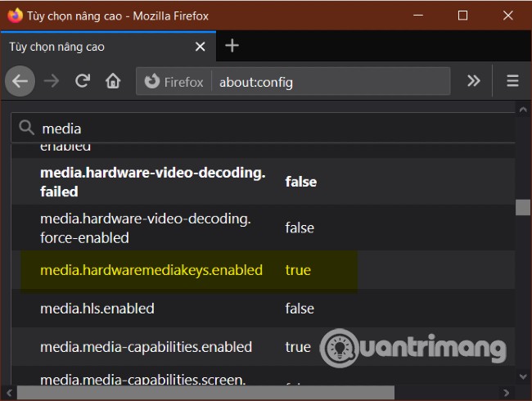Viewport: 532px width, 401px height.
Task: Maximize the Firefox window
Action: 462,16
